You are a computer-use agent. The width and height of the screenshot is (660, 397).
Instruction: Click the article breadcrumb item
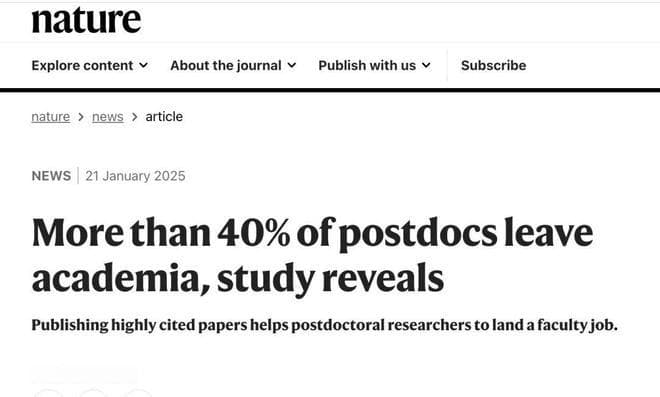164,117
